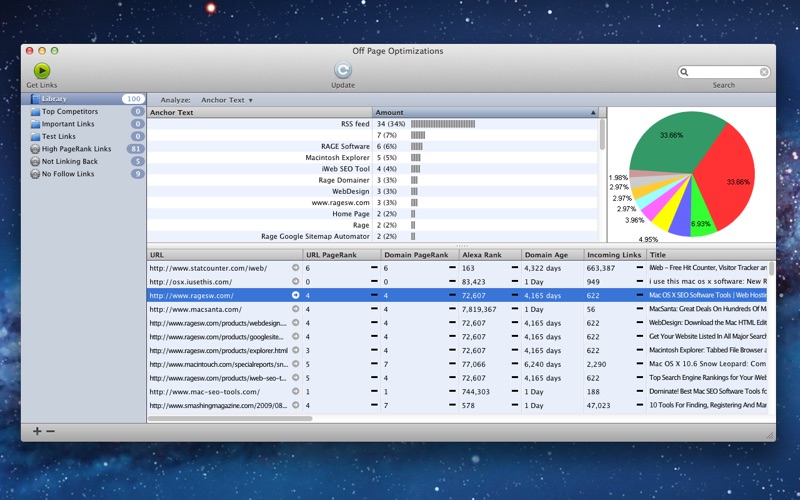This screenshot has height=500, width=800.
Task: Click the green Get Links play icon
Action: (x=42, y=70)
